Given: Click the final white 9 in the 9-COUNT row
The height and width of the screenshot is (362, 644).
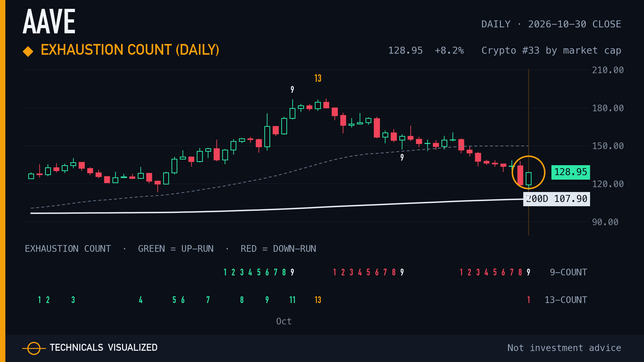Looking at the screenshot, I should click(x=528, y=272).
